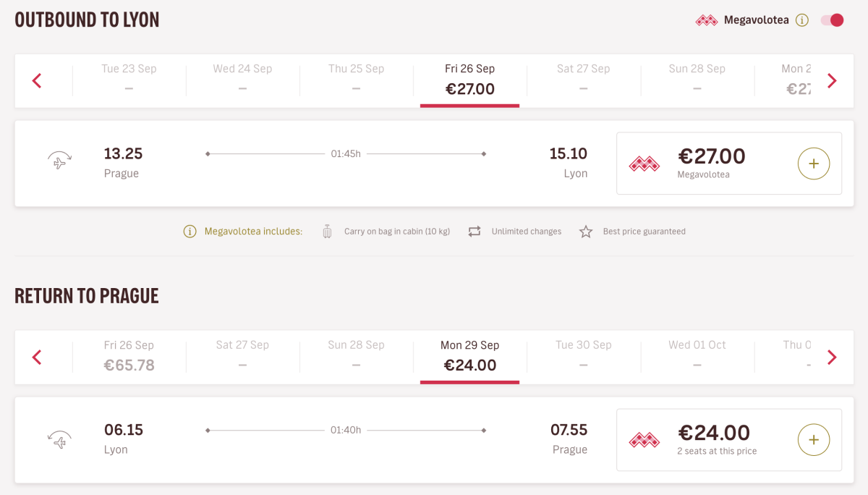Click the Megavolotea info icon near toggle
Screen dimensions: 868x495
(x=801, y=20)
